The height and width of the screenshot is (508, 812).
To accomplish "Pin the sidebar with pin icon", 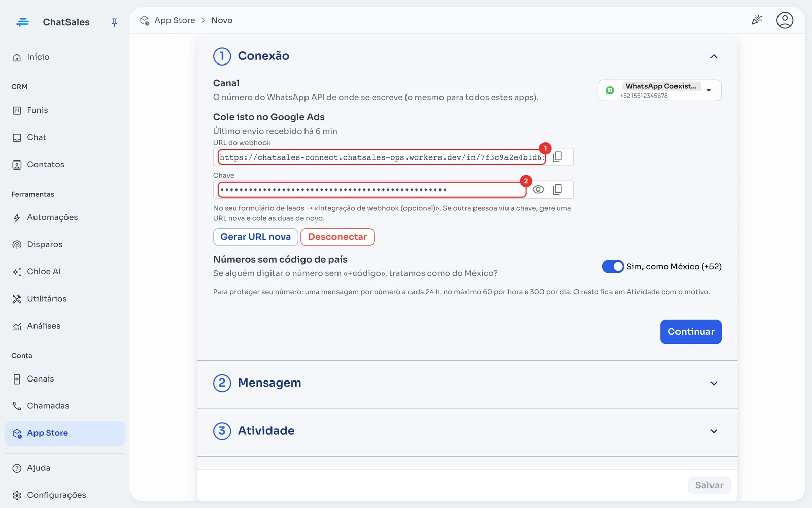I will pyautogui.click(x=114, y=22).
